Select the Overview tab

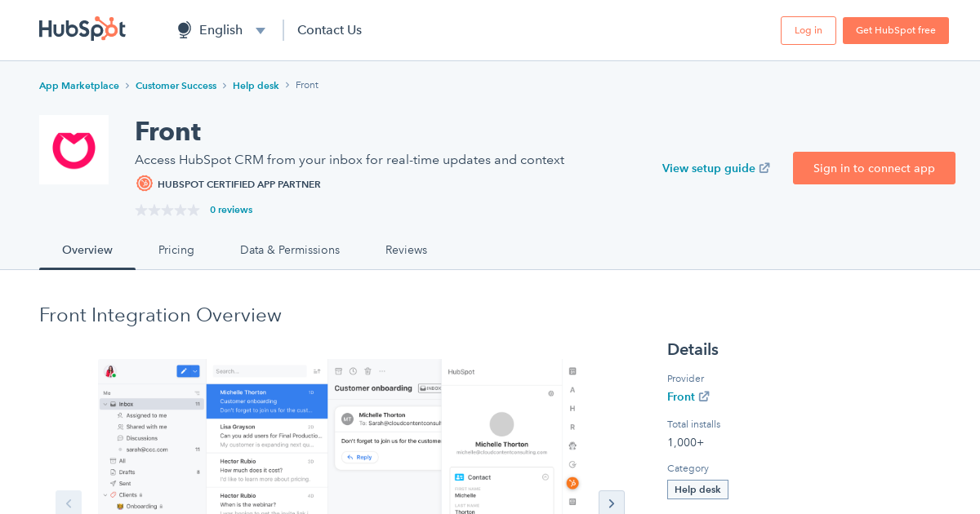tap(87, 250)
